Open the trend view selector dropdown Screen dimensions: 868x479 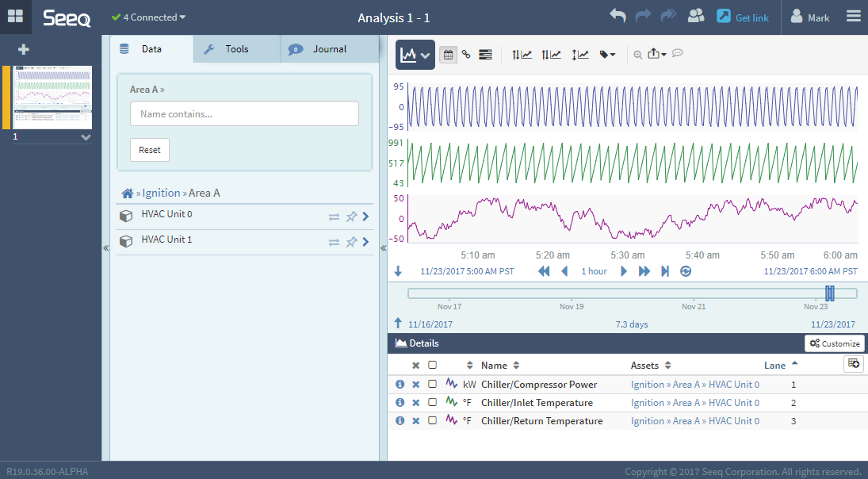point(415,55)
